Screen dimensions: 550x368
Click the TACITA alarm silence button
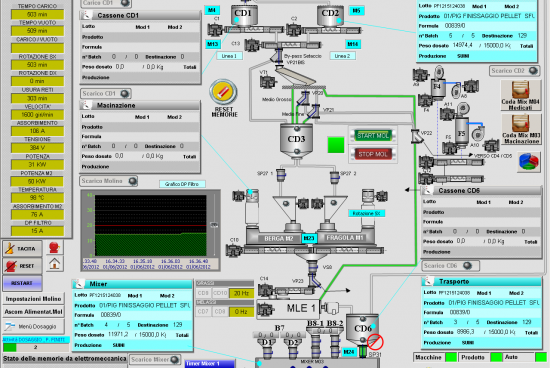click(x=22, y=248)
